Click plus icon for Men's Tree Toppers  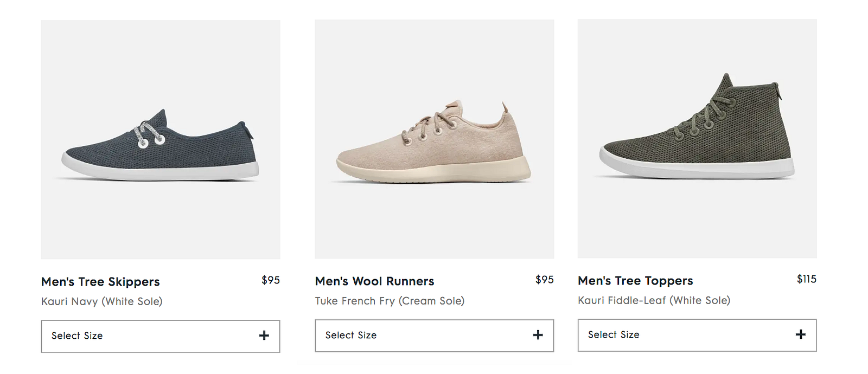pyautogui.click(x=800, y=334)
